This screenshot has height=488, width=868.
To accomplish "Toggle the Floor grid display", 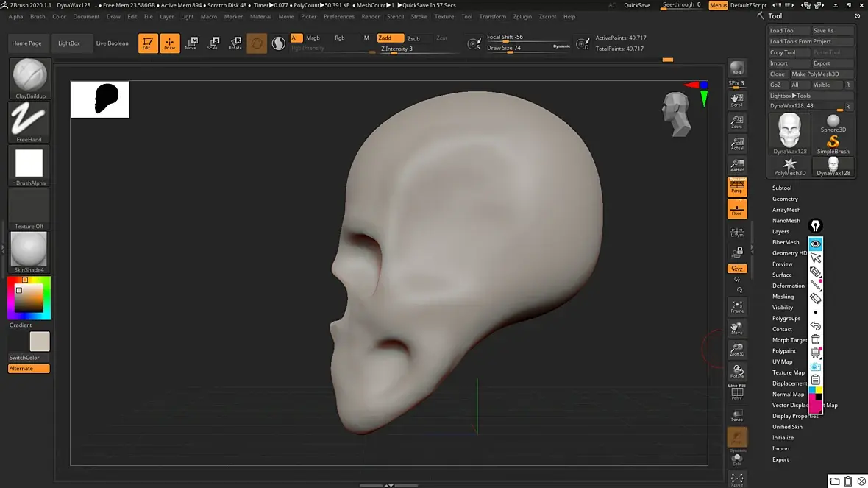I will pos(736,209).
